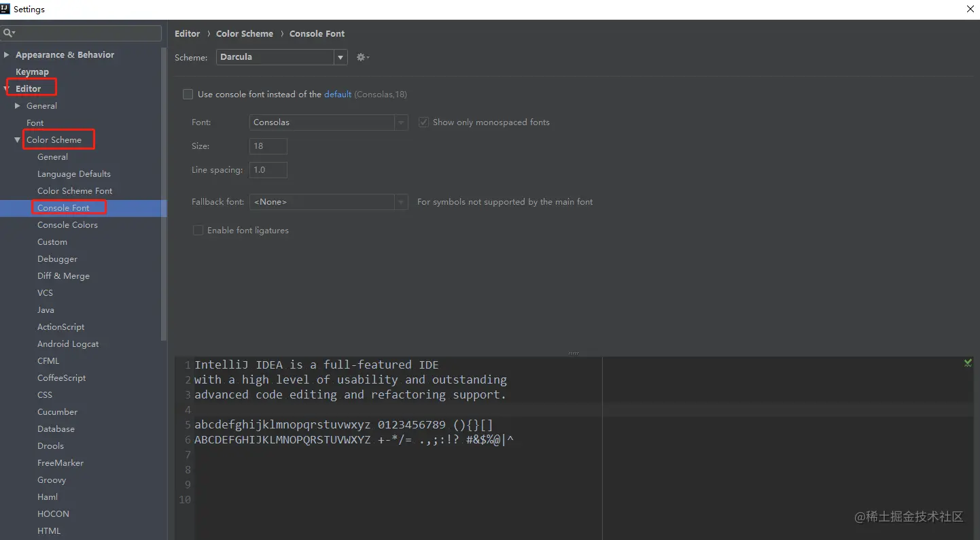Screen dimensions: 980x540
Task: Click preview line starting 'with a high level'
Action: (351, 379)
